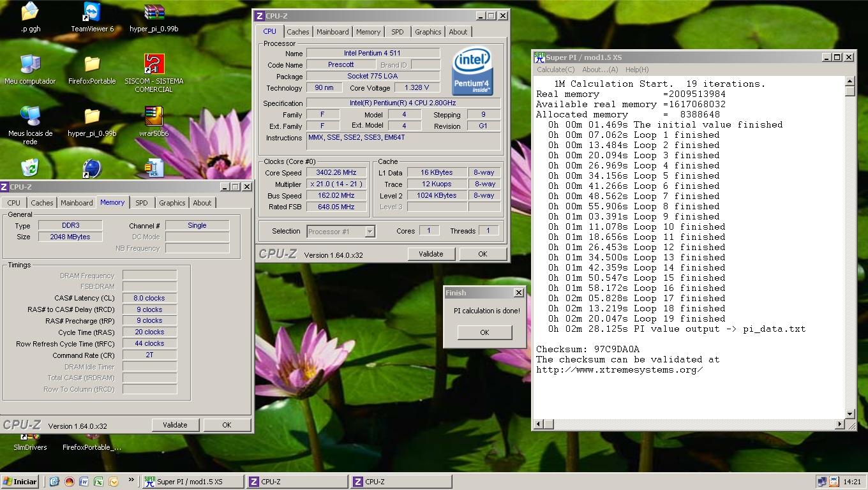Click the Core Speed value 3402.26 MHz
868x490 pixels.
point(336,172)
